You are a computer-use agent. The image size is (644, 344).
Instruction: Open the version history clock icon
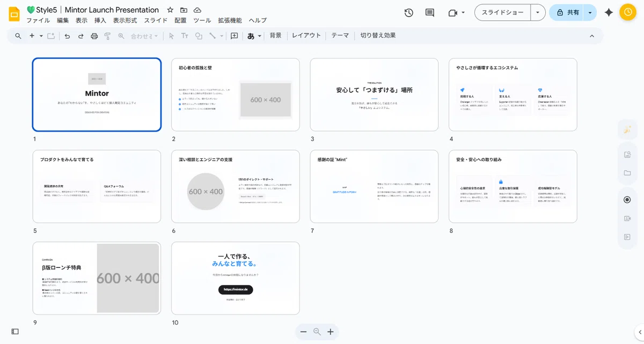point(409,12)
